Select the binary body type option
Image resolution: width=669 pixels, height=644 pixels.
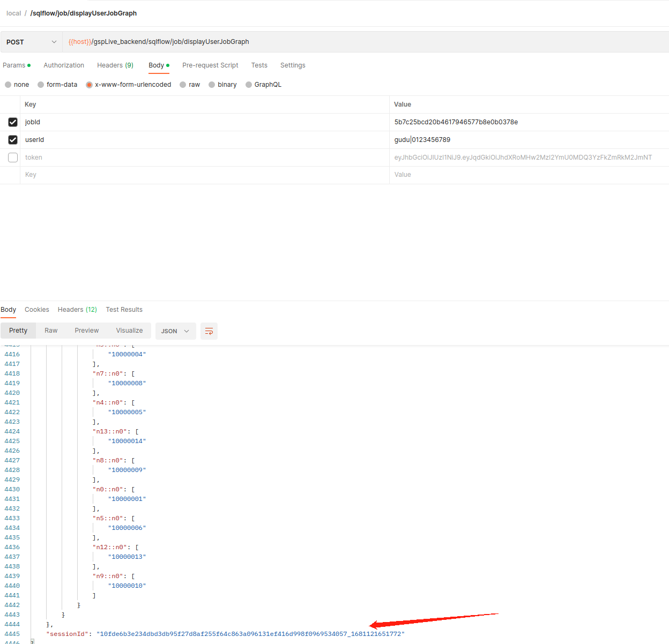click(212, 85)
